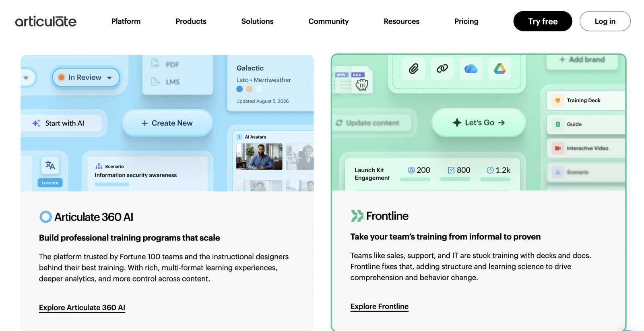
Task: Click the Log in button
Action: [605, 21]
